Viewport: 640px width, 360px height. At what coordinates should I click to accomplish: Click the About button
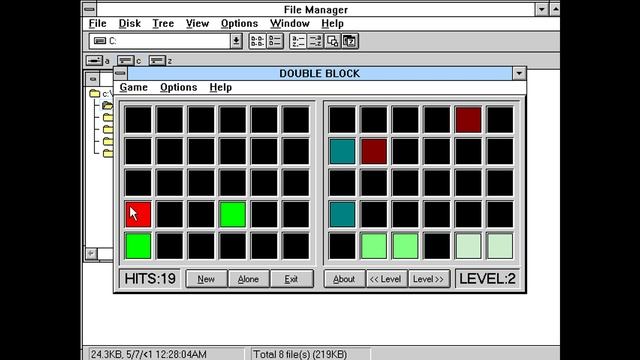[x=344, y=279]
